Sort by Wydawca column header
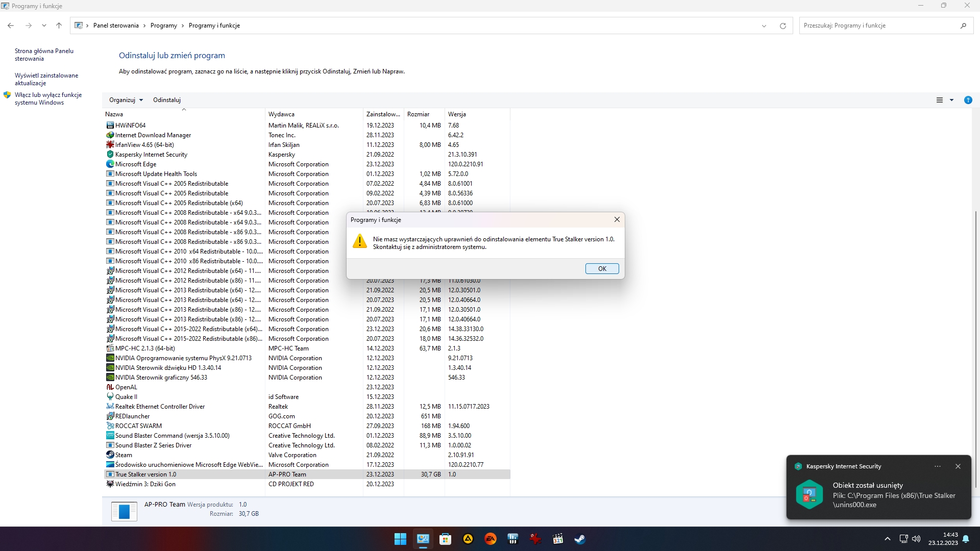980x551 pixels. coord(314,114)
